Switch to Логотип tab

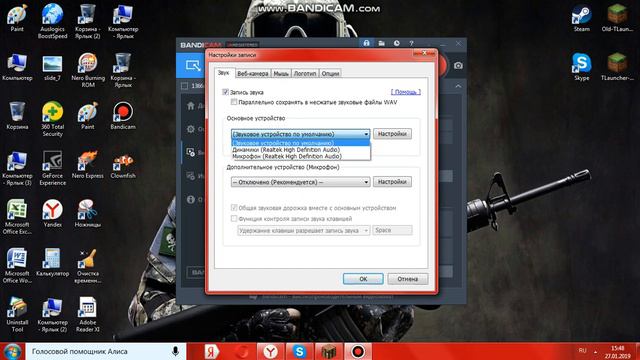(x=305, y=73)
